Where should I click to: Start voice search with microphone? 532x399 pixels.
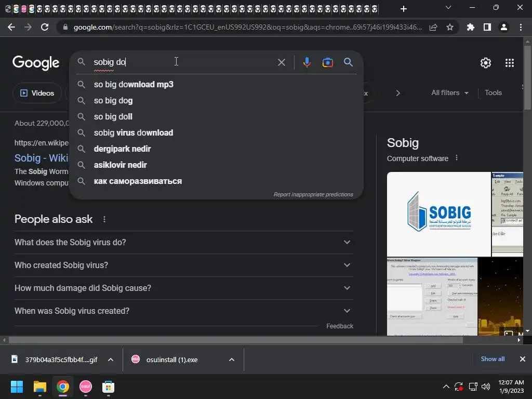click(307, 62)
